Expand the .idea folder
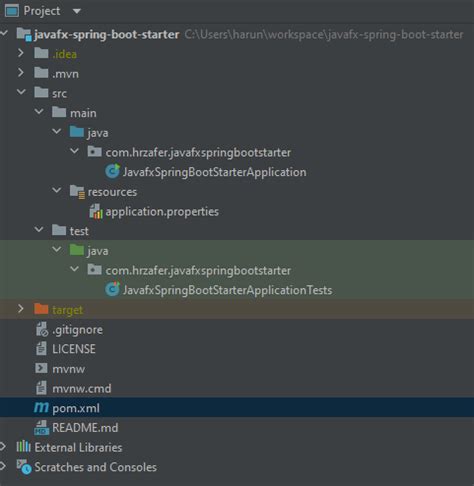 [21, 53]
